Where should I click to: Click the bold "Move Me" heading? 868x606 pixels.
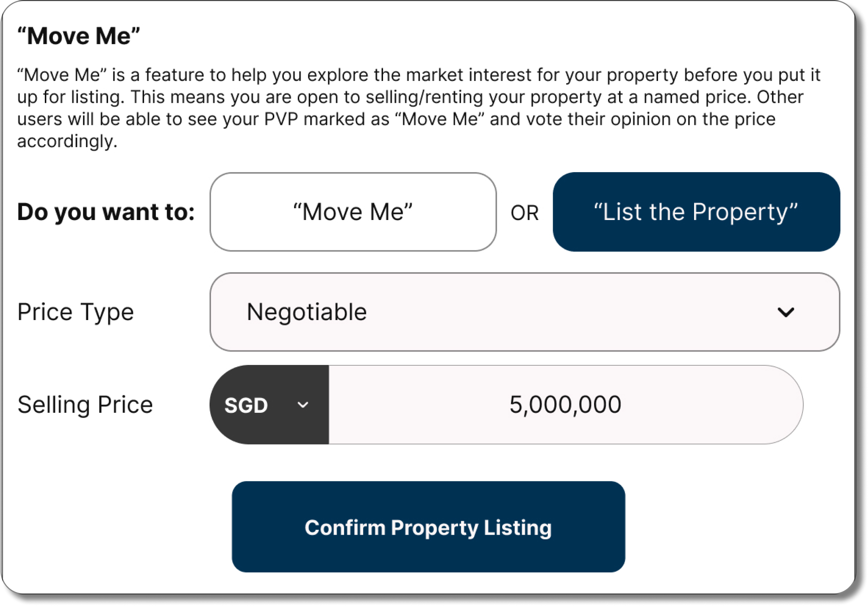point(79,36)
